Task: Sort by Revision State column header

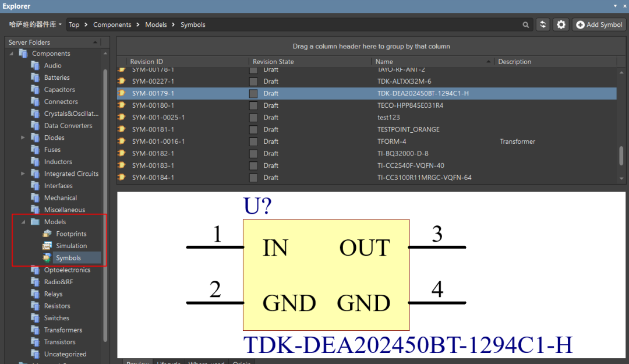Action: [310, 61]
